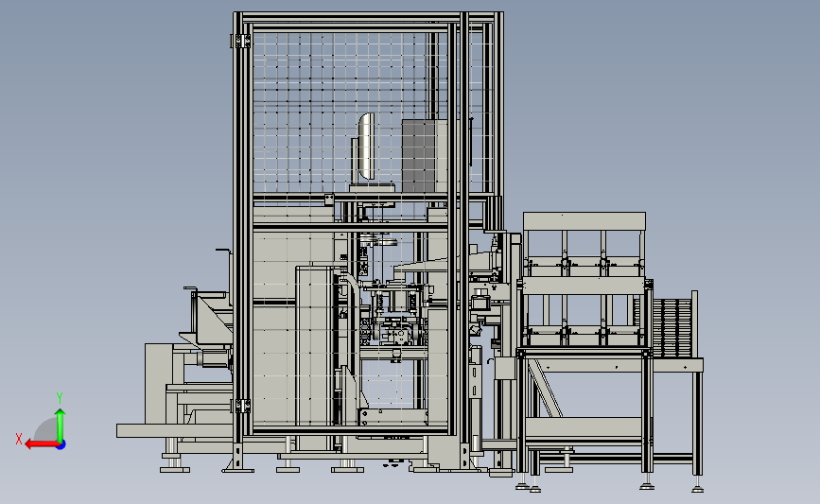
Task: Click the blue Z axis dot of triad
Action: point(61,444)
